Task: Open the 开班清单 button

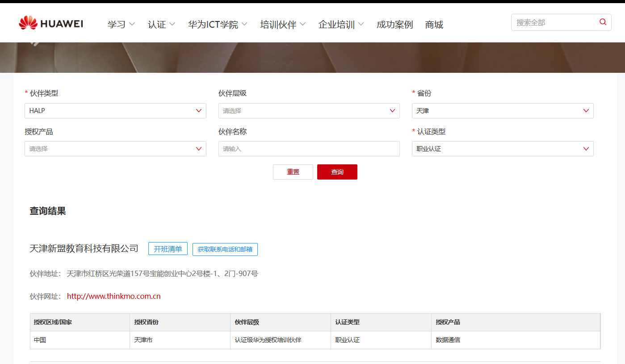Action: click(x=168, y=249)
